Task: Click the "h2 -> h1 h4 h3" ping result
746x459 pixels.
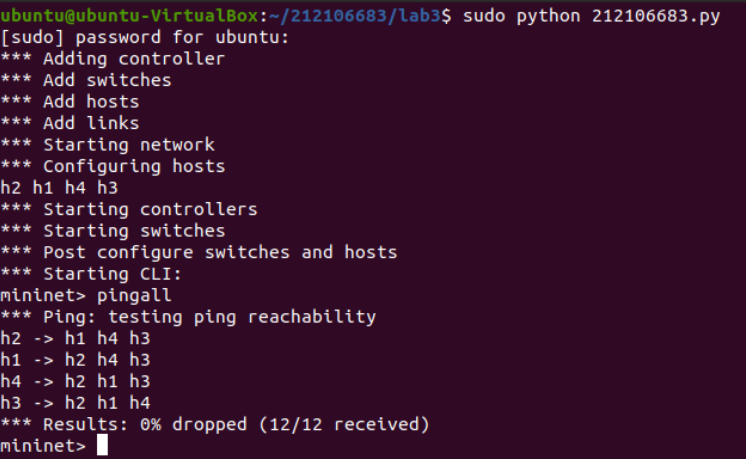Action: coord(75,338)
